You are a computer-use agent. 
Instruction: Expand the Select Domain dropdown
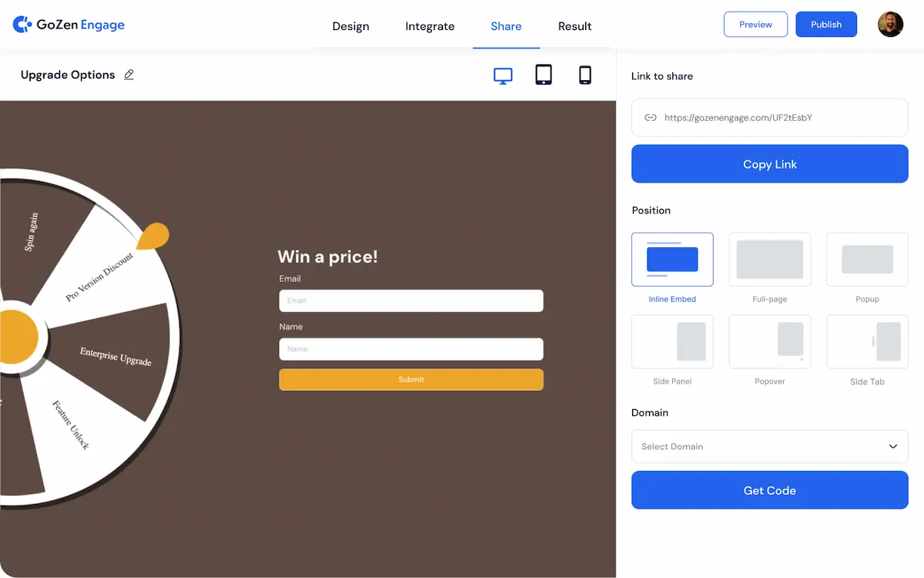(769, 446)
